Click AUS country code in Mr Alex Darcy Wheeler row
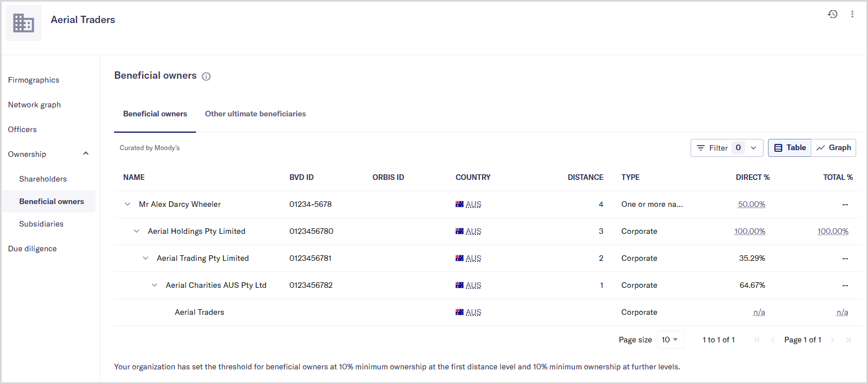The width and height of the screenshot is (868, 384). click(x=474, y=204)
